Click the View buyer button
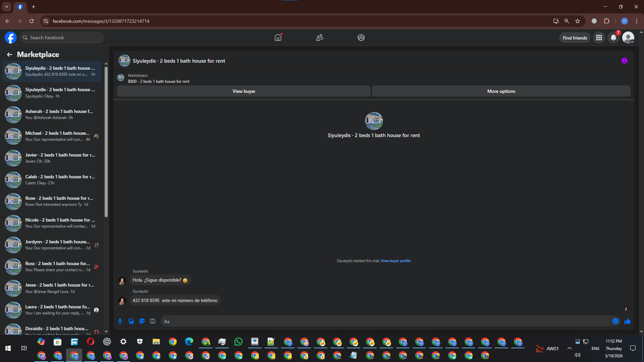Screen dimensions: 644x362 244,91
